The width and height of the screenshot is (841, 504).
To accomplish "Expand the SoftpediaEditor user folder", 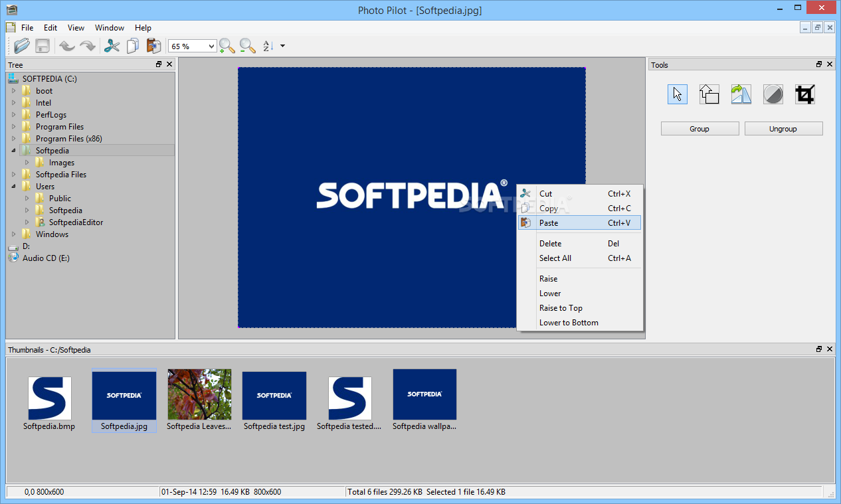I will [x=27, y=222].
